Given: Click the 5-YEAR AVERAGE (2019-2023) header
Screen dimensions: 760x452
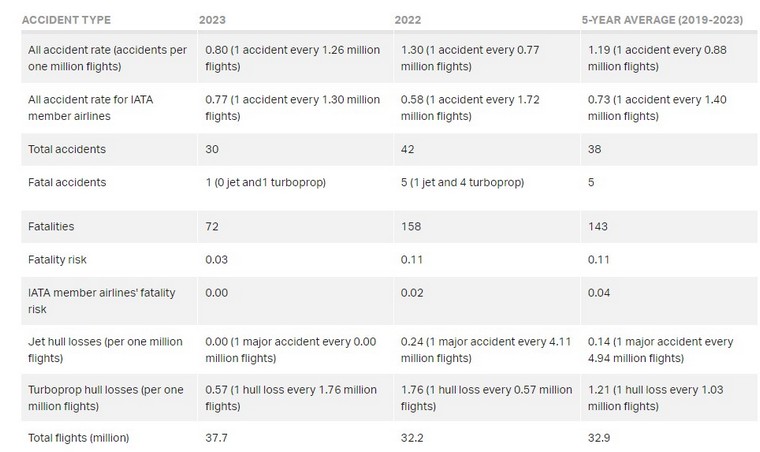Looking at the screenshot, I should click(662, 20).
